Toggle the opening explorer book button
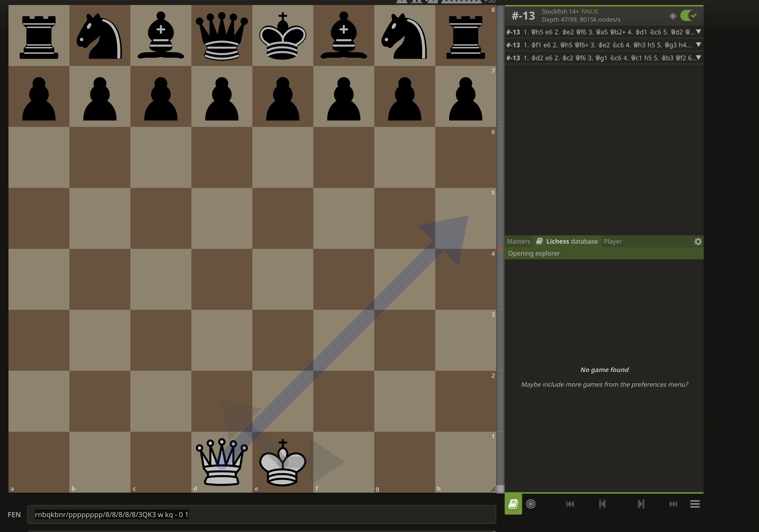The image size is (759, 532). pyautogui.click(x=513, y=504)
